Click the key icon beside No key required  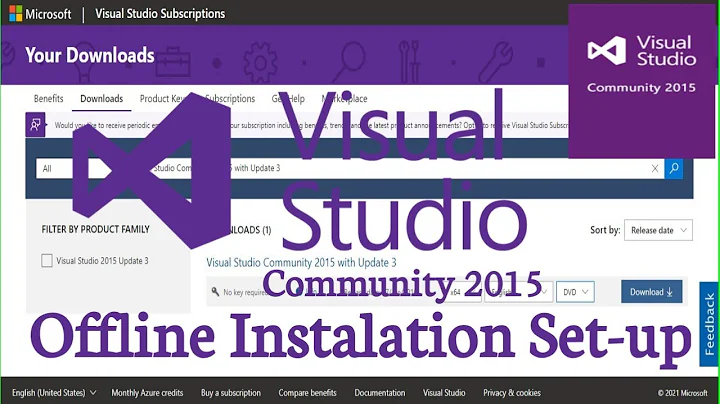point(215,292)
